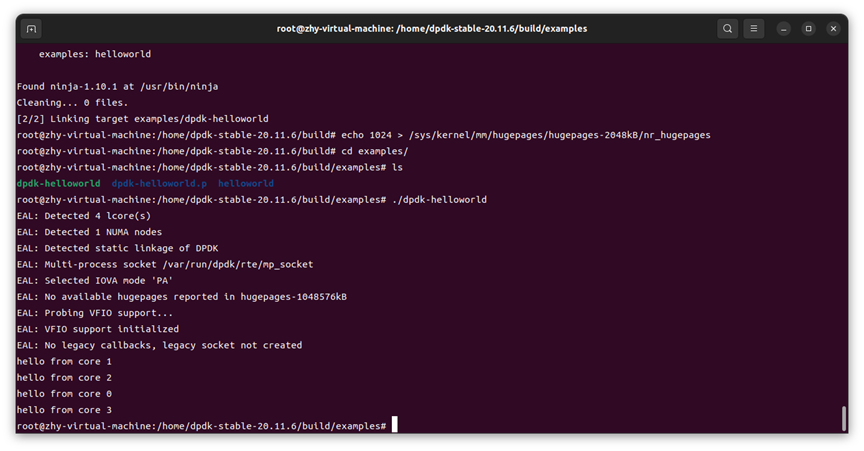Open a new terminal tab
This screenshot has width=864, height=451.
point(31,29)
